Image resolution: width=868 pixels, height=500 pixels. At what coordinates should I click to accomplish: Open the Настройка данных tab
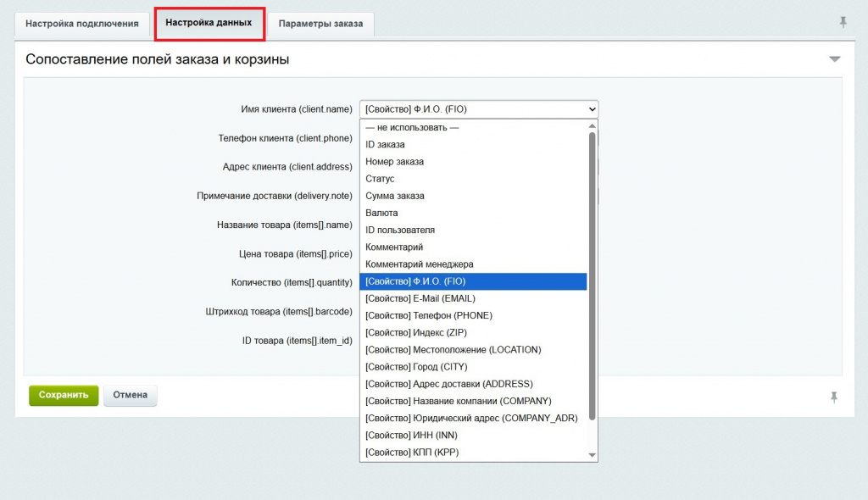209,23
